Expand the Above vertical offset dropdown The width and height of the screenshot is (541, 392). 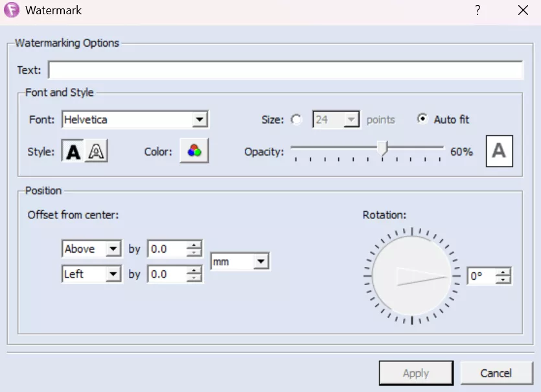[113, 249]
